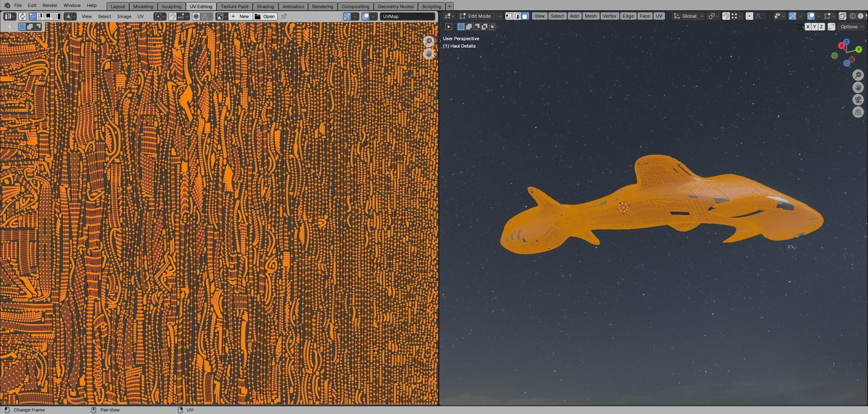The height and width of the screenshot is (414, 868).
Task: Open the File menu
Action: pos(18,5)
